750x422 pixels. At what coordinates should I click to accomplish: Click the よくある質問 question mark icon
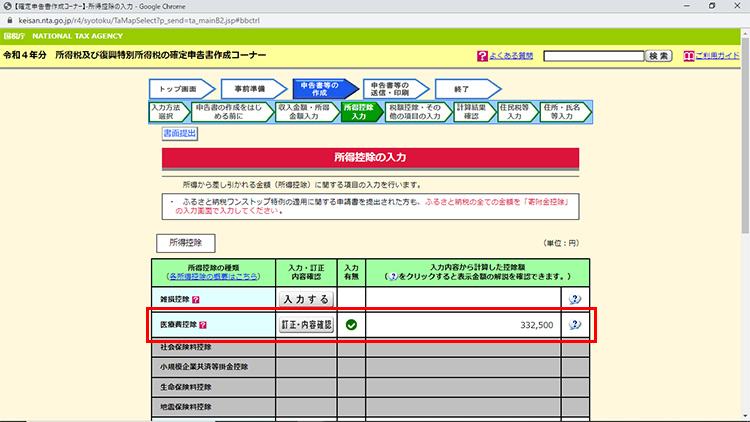click(x=482, y=56)
